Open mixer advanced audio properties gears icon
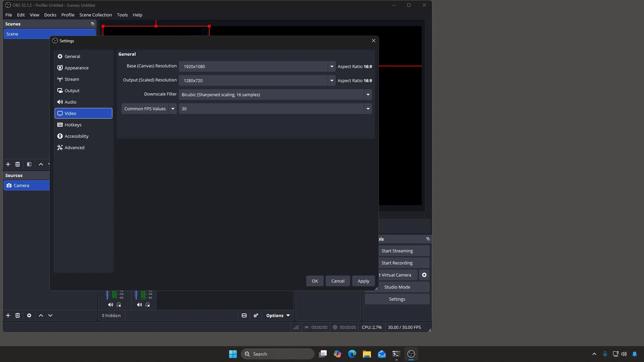The image size is (644, 362). point(256,315)
